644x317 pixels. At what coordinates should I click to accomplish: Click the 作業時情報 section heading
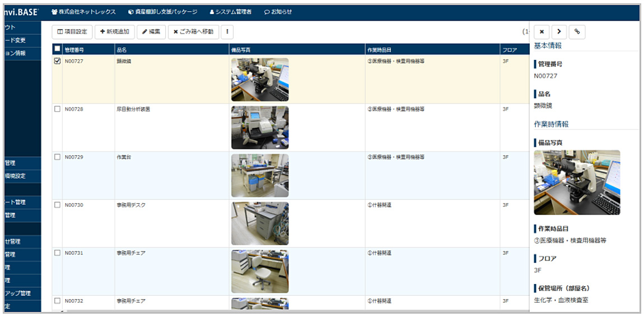[x=551, y=124]
